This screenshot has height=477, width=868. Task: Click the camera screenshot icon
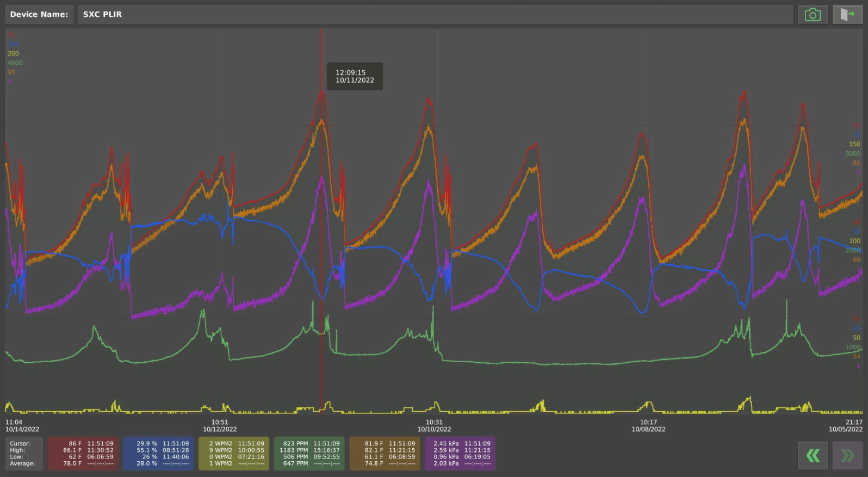[x=813, y=15]
